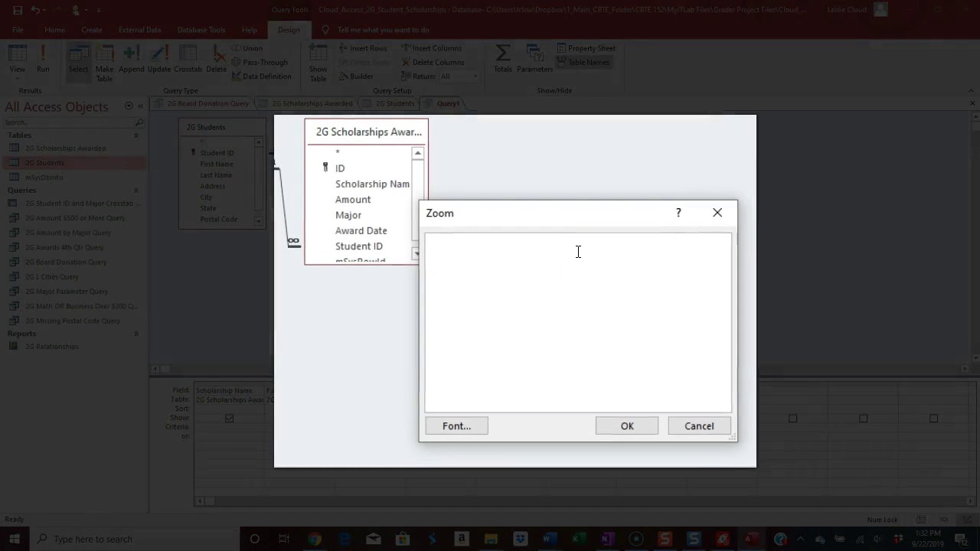Cancel the Zoom dialog
980x551 pixels.
[699, 425]
